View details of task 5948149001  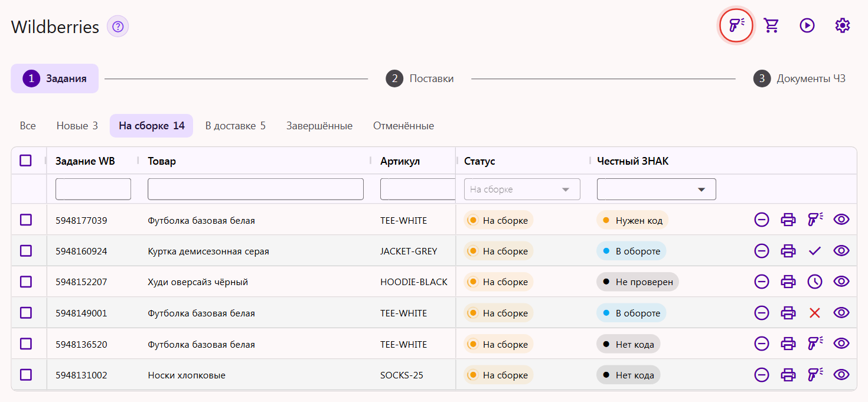point(841,313)
